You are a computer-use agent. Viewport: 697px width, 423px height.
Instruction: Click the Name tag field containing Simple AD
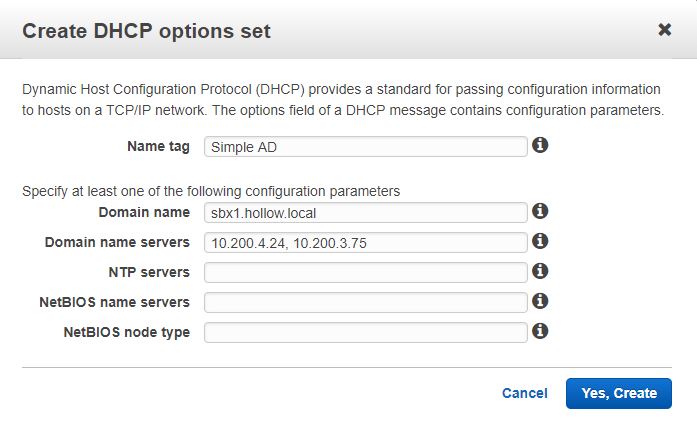click(x=365, y=147)
